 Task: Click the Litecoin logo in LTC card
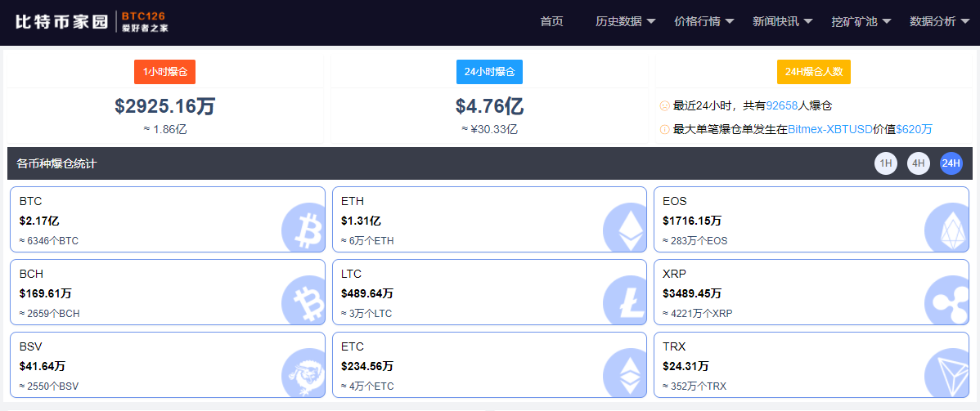(625, 300)
